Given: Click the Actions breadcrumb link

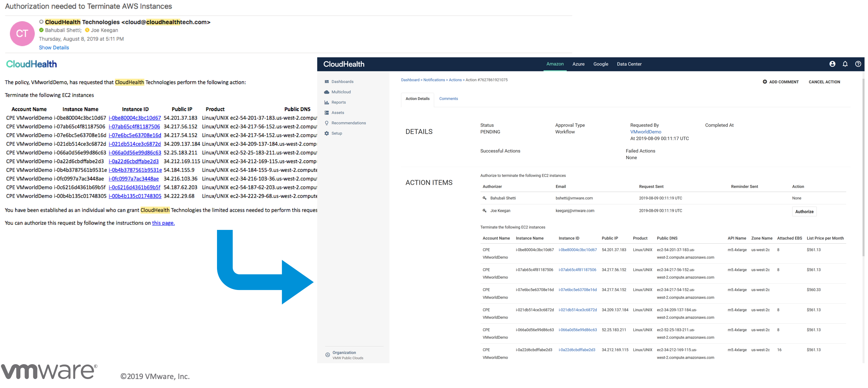Looking at the screenshot, I should click(455, 80).
